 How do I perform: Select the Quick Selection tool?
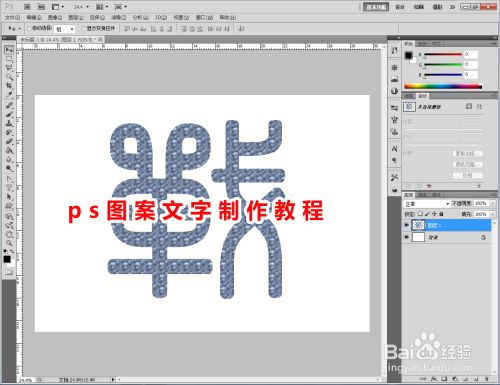point(9,77)
